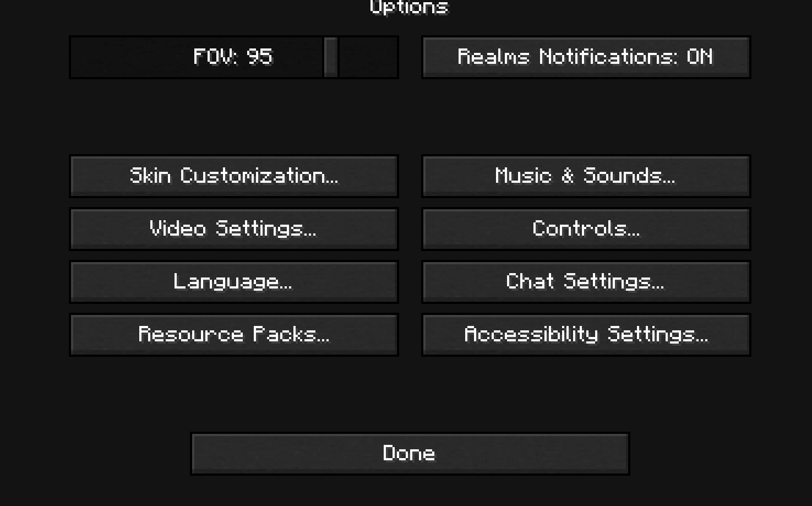Choose Video Settings... from options list

point(234,229)
